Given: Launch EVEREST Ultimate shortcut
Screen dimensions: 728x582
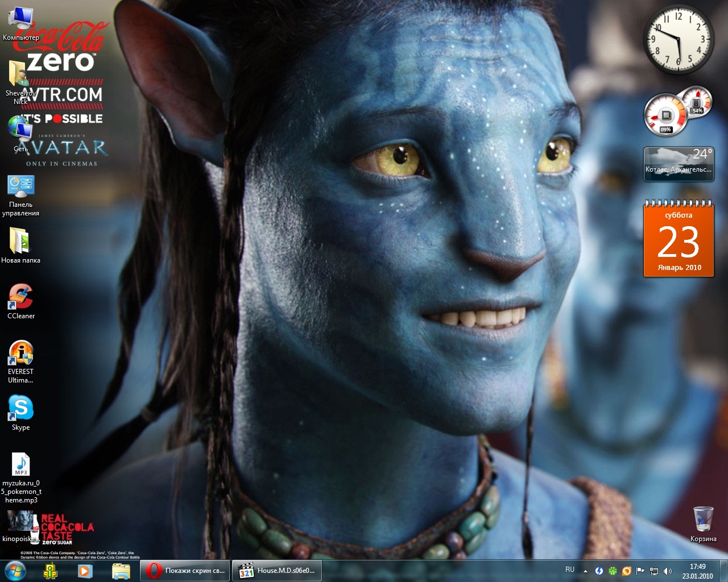Looking at the screenshot, I should [x=20, y=361].
